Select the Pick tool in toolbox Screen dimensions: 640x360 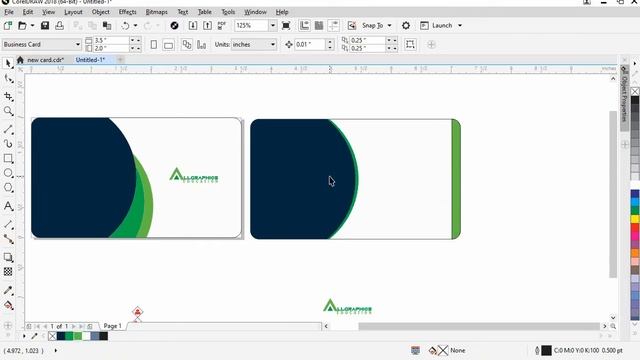(8, 63)
